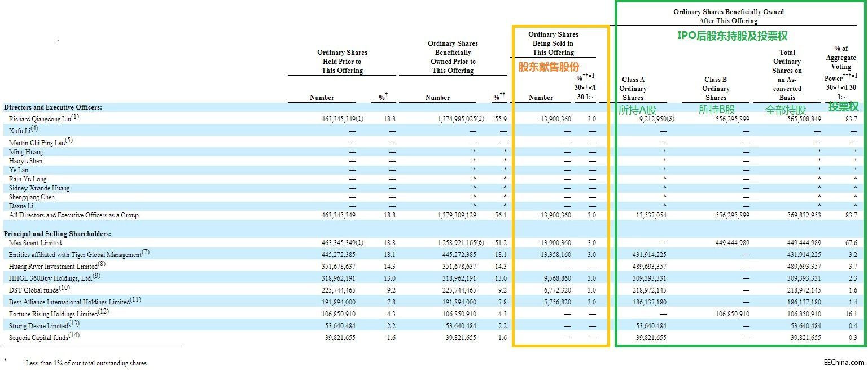Select Max Smart's voting power 67.6
Viewport: 868px width, 370px height.
tap(852, 243)
